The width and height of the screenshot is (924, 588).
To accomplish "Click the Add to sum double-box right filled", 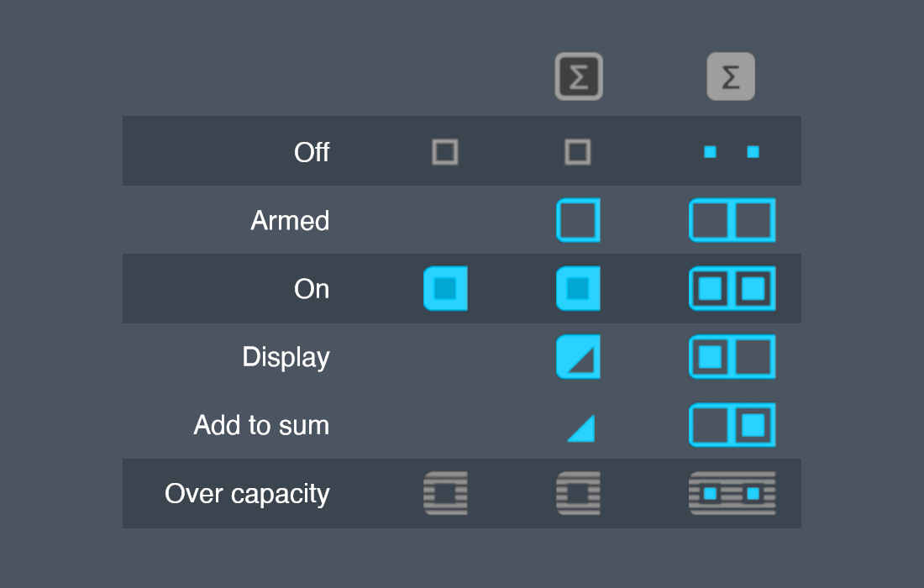I will pyautogui.click(x=732, y=425).
